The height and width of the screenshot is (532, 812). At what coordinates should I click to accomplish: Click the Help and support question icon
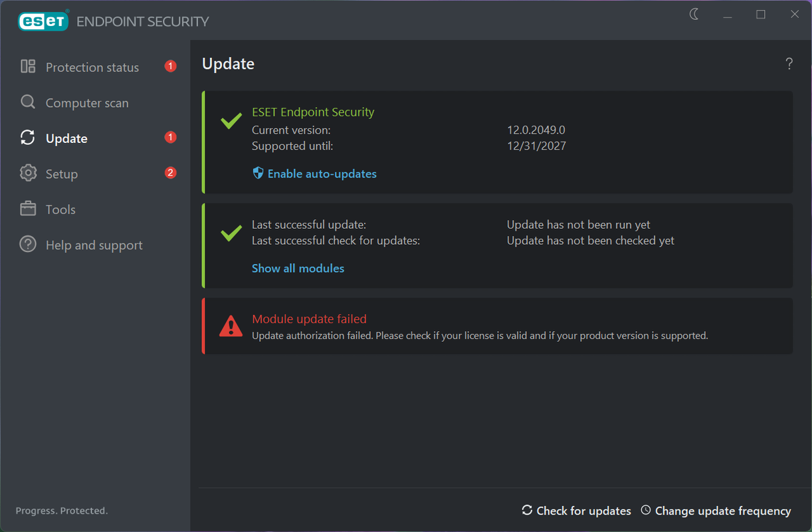coord(28,244)
